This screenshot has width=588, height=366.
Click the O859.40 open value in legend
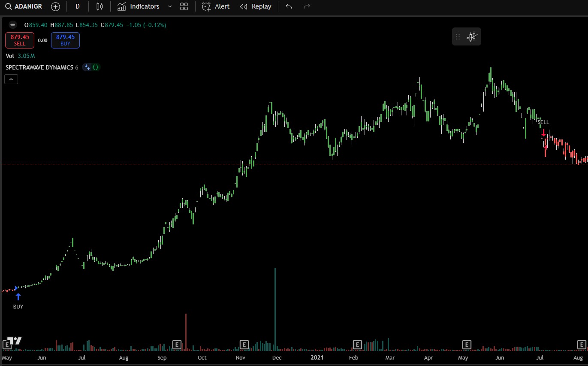coord(36,25)
